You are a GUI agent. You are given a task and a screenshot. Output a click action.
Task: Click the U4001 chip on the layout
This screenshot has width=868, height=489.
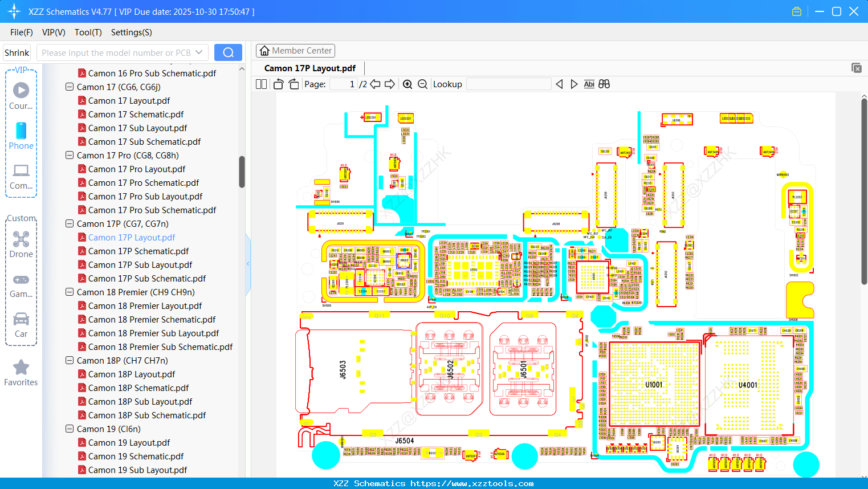tap(748, 385)
